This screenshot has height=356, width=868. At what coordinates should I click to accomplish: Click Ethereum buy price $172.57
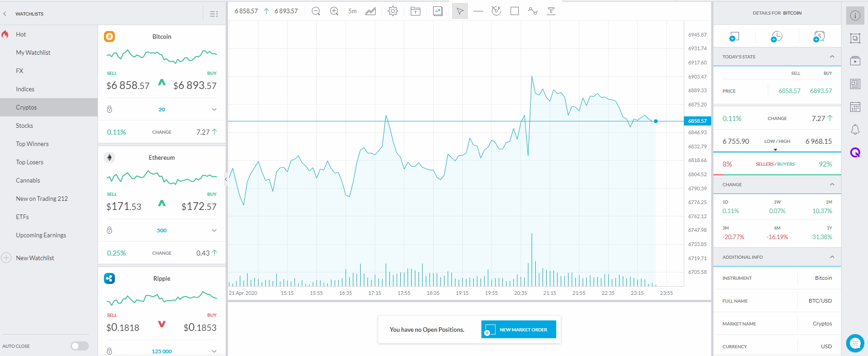point(199,206)
